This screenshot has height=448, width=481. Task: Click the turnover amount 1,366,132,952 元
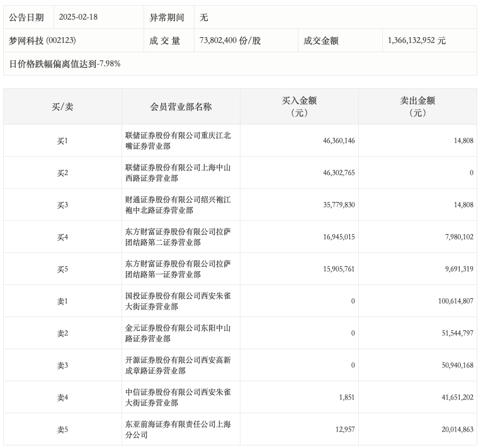pyautogui.click(x=417, y=40)
